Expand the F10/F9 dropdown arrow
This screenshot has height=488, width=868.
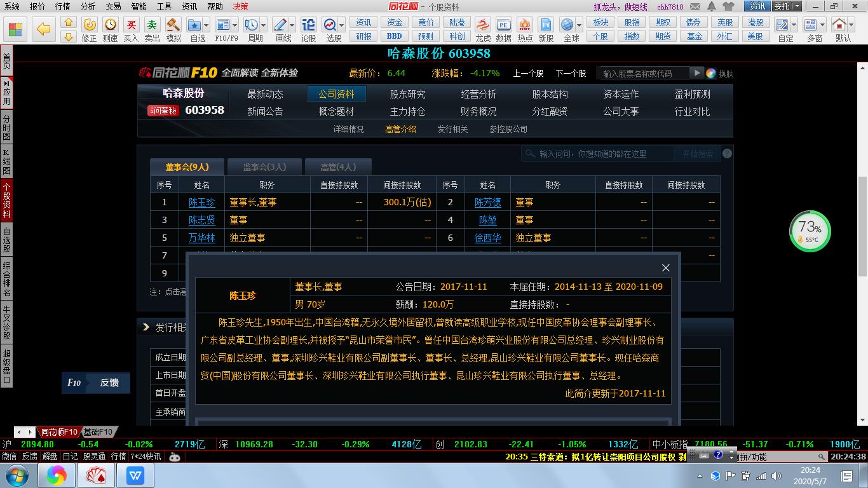tap(234, 25)
